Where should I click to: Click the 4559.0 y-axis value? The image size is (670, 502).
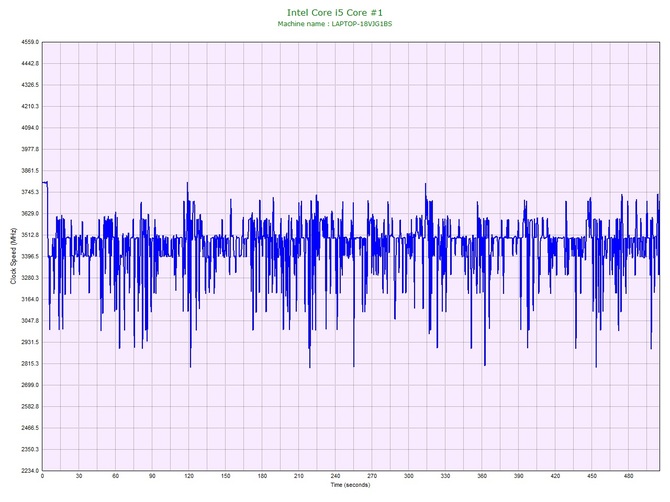click(30, 42)
